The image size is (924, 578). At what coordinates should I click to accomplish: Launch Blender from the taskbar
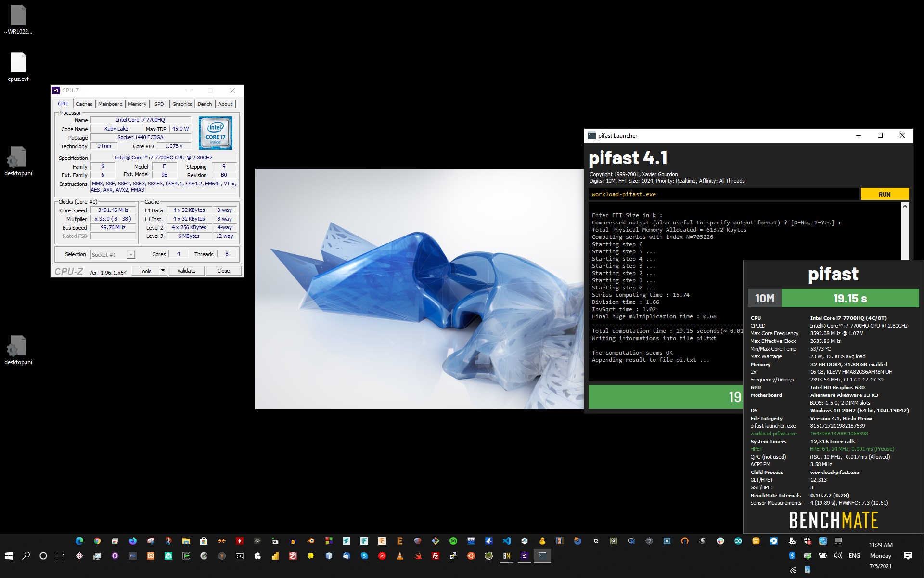pyautogui.click(x=310, y=541)
